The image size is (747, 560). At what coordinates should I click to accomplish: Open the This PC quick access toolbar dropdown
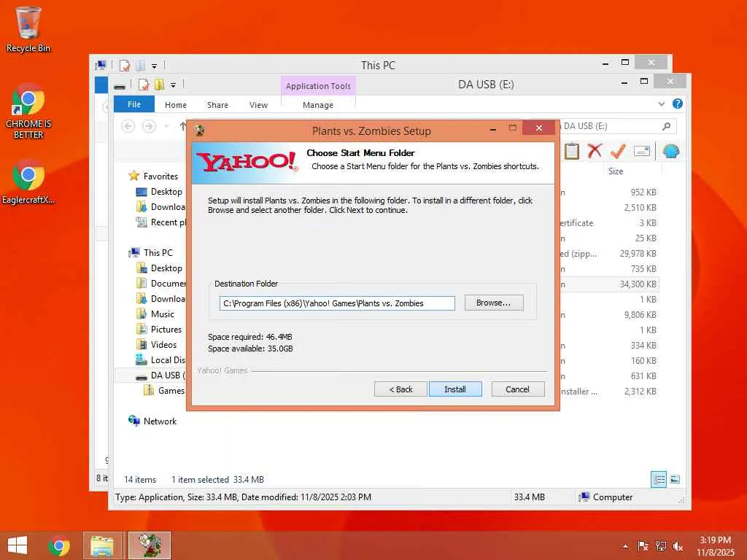154,66
